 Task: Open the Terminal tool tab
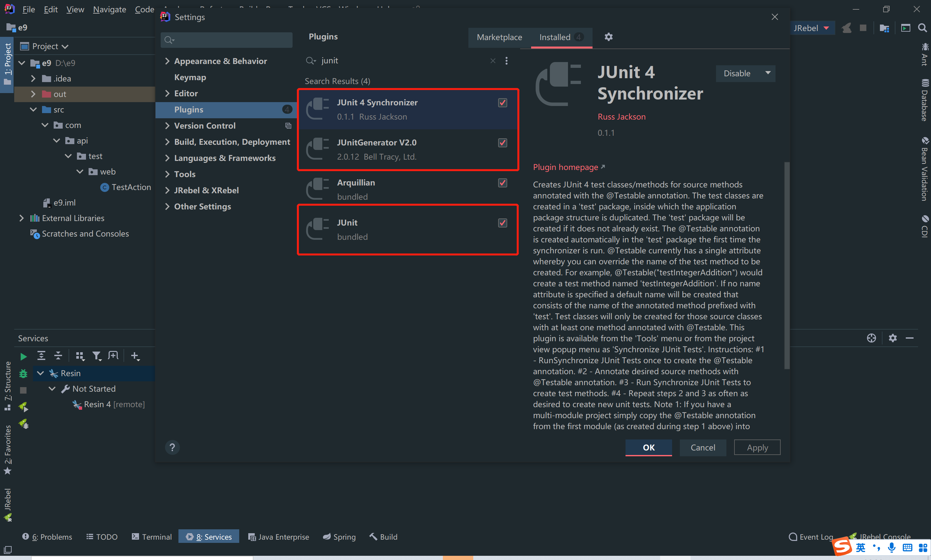coord(152,537)
